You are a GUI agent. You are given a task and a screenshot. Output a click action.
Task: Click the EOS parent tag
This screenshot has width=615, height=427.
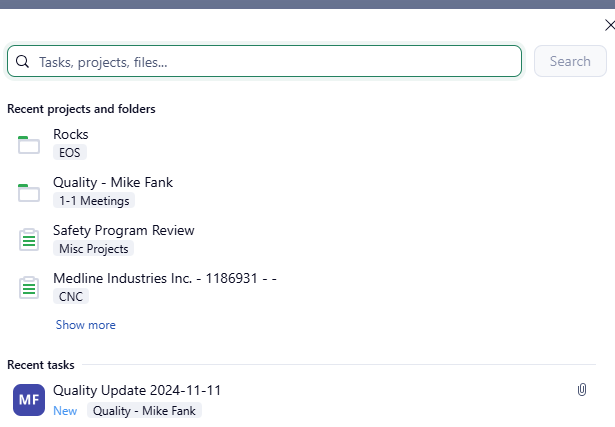pyautogui.click(x=70, y=153)
